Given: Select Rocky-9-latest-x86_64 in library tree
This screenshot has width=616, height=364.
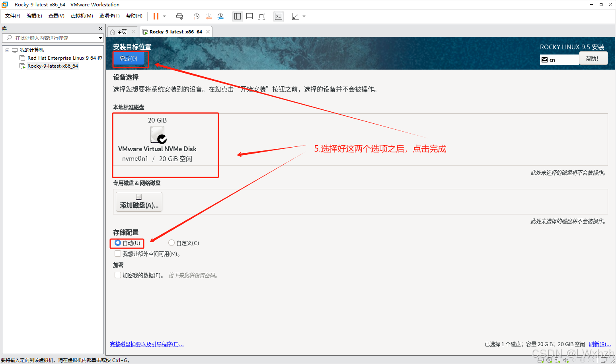Looking at the screenshot, I should 53,66.
